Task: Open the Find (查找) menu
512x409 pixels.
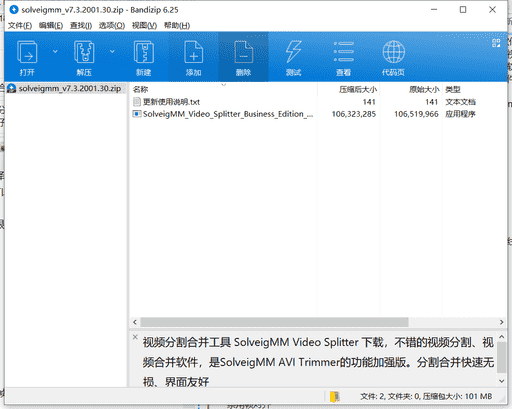Action: [x=81, y=26]
